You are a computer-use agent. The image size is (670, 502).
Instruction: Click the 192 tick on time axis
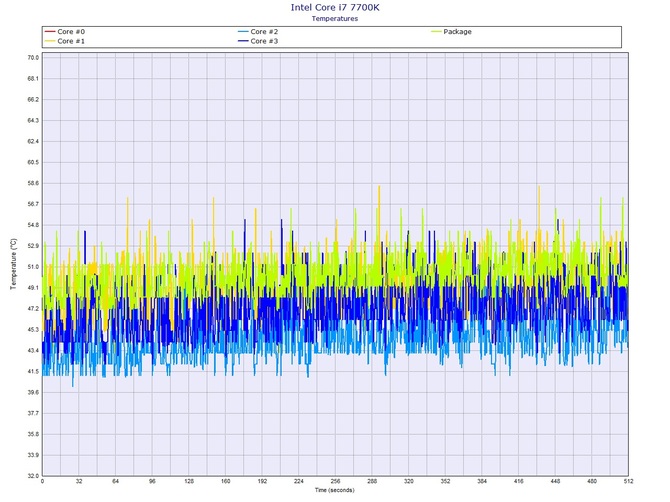pyautogui.click(x=262, y=481)
